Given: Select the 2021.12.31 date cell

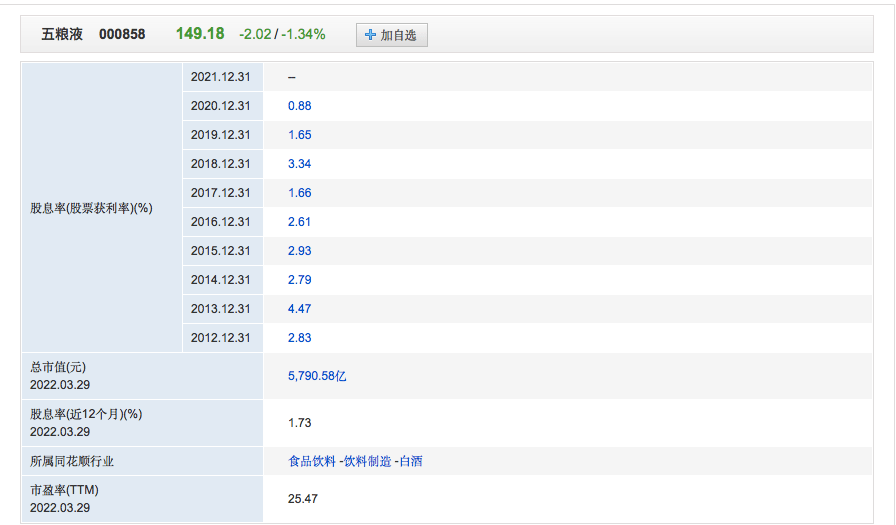Looking at the screenshot, I should click(x=223, y=77).
